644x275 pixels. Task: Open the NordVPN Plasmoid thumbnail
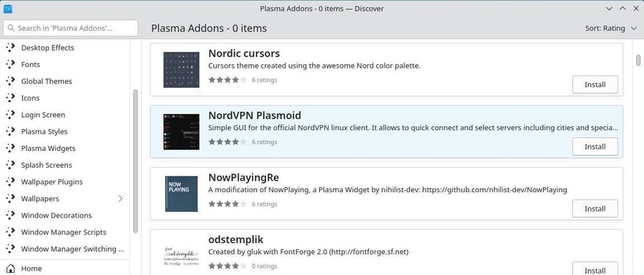click(x=181, y=132)
